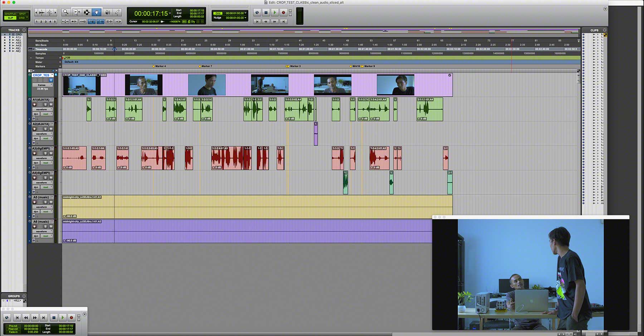Rewind in floating Transport window
This screenshot has height=336, width=644.
point(26,317)
